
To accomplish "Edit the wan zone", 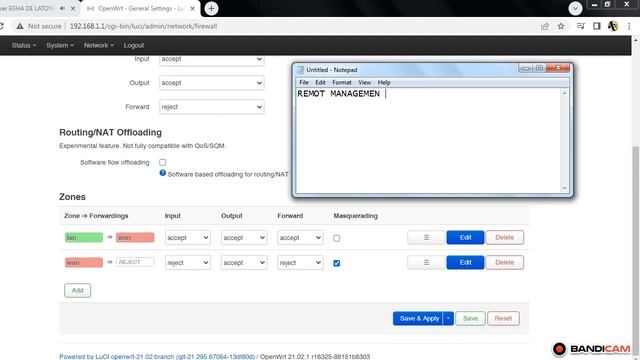I will pos(465,262).
